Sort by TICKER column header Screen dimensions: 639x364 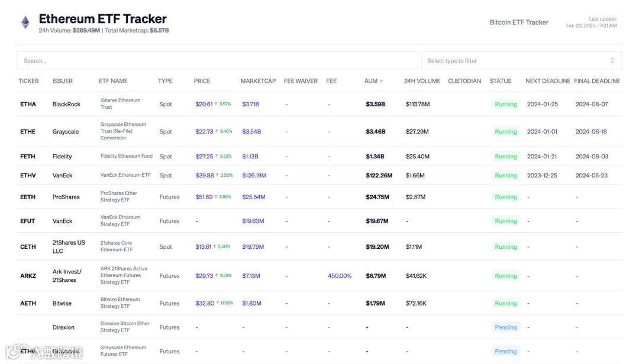pyautogui.click(x=28, y=81)
